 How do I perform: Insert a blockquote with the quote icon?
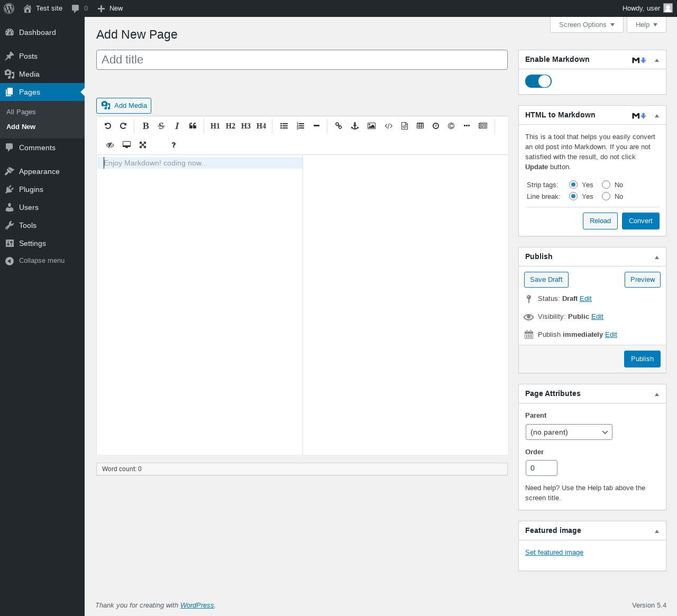click(193, 126)
